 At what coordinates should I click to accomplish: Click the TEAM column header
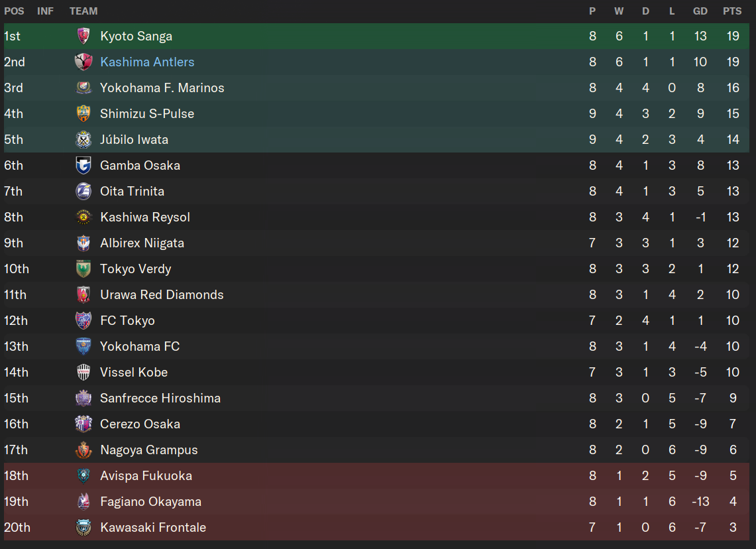(x=83, y=11)
